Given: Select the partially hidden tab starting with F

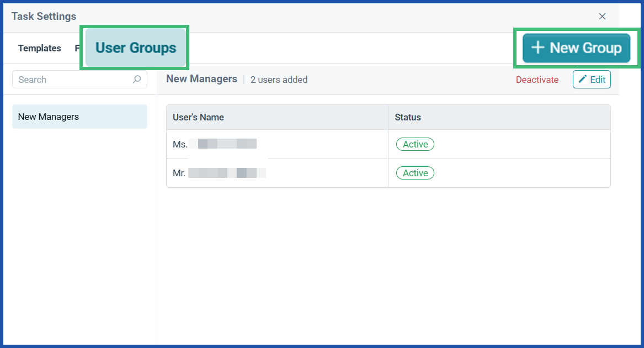Looking at the screenshot, I should pyautogui.click(x=78, y=48).
